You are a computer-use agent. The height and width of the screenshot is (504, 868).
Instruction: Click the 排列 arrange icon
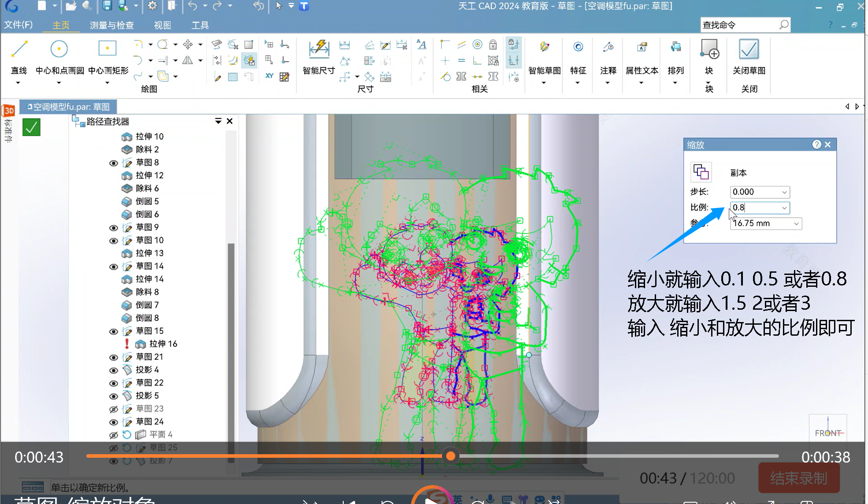tap(675, 47)
